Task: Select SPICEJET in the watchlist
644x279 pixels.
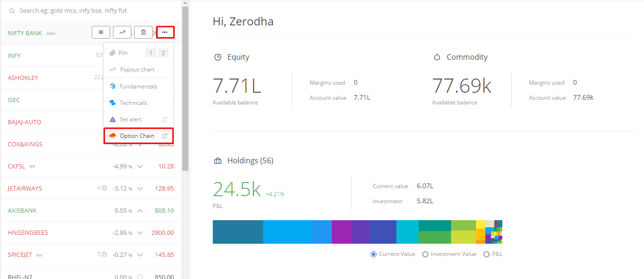Action: pyautogui.click(x=20, y=255)
